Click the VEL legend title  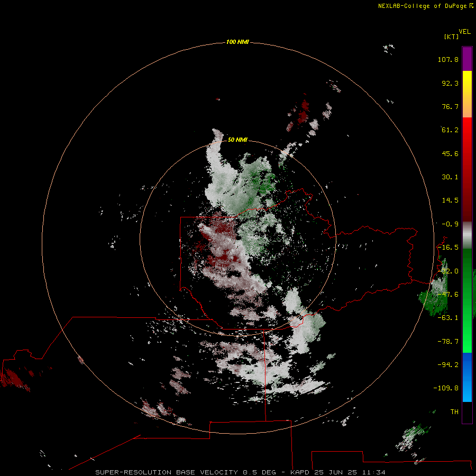464,32
